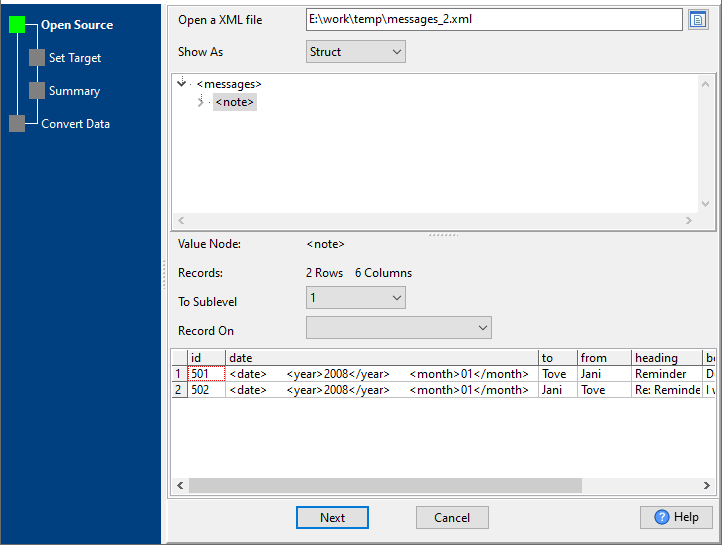This screenshot has height=545, width=722.
Task: Expand the <note> tree node
Action: [200, 102]
